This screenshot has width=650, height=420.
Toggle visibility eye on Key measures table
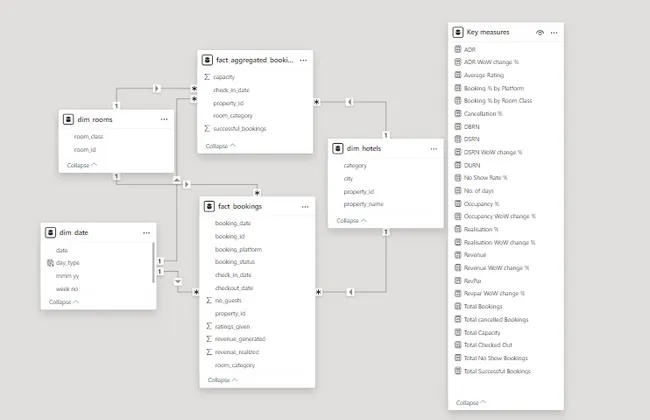pos(540,33)
